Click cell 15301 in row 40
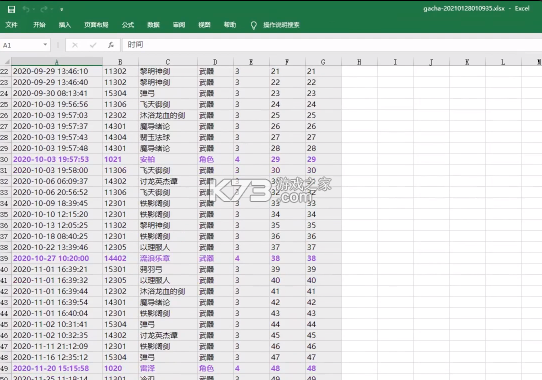Screen dimensions: 542x380 (x=120, y=269)
